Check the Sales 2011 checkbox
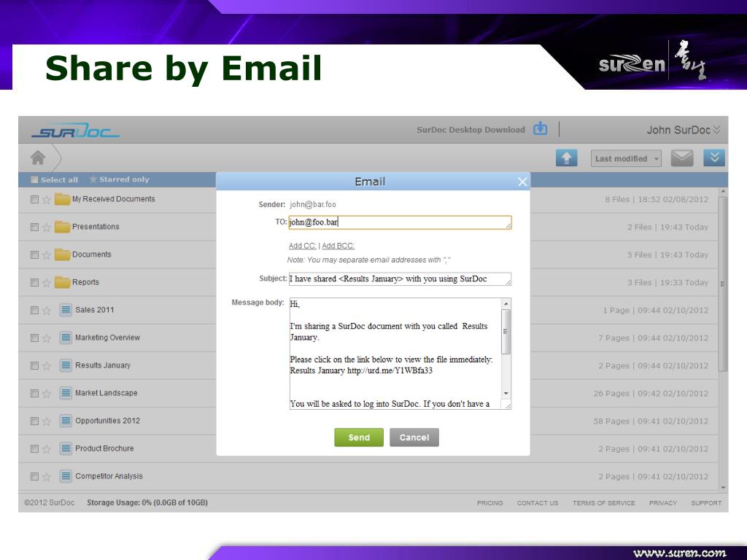Viewport: 747px width, 560px height. point(34,310)
